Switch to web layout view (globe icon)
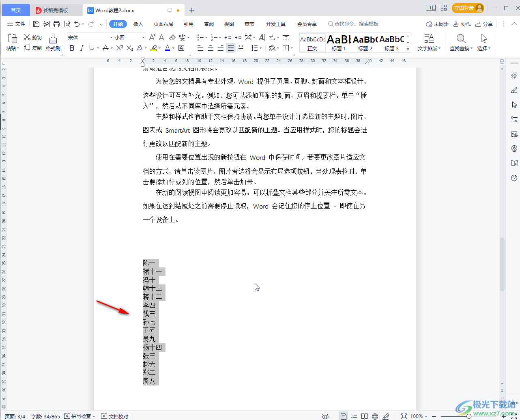 tap(375, 416)
